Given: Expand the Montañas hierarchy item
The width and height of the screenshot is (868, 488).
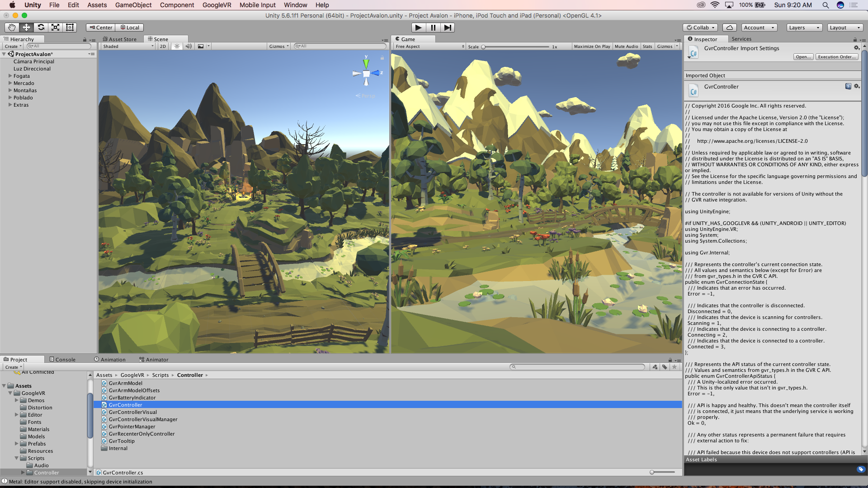Looking at the screenshot, I should click(x=10, y=90).
